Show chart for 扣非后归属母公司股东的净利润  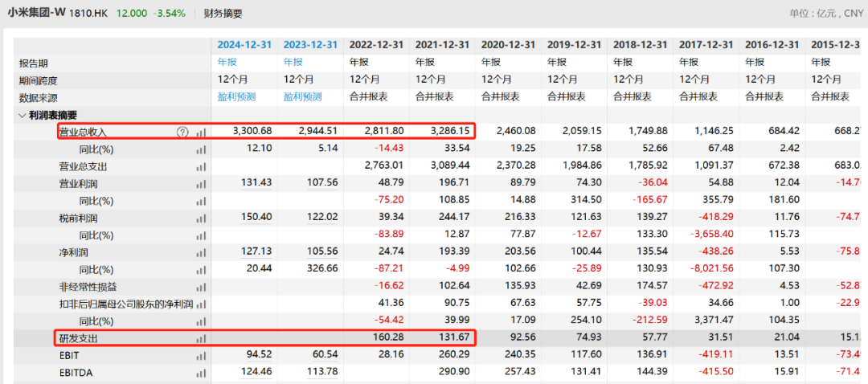[201, 304]
